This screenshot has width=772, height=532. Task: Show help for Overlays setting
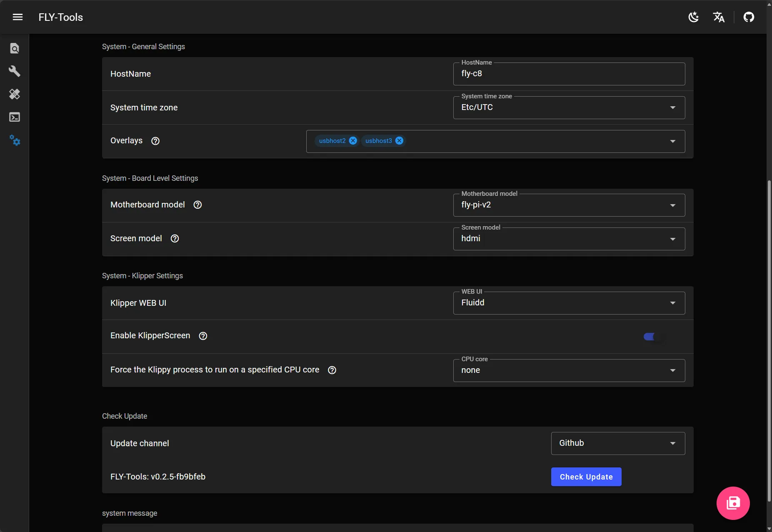click(x=155, y=141)
